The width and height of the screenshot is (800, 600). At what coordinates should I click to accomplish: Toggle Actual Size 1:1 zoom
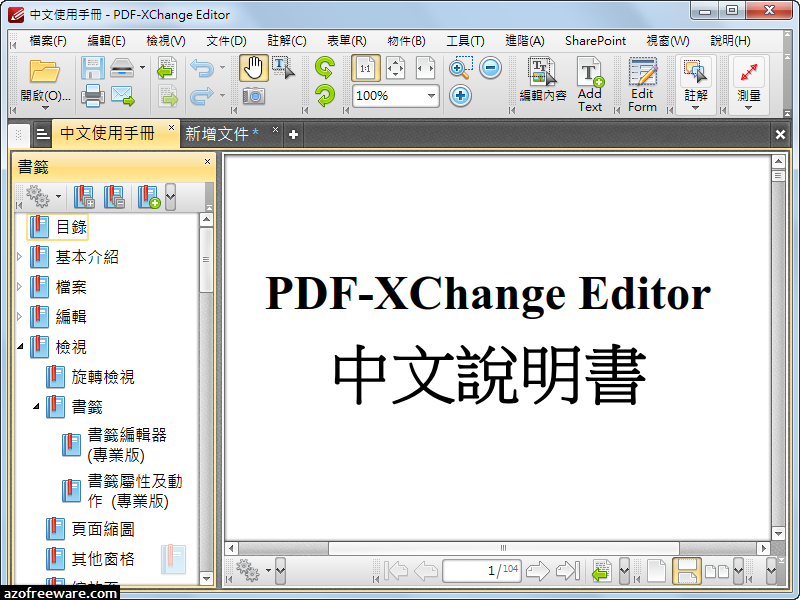pyautogui.click(x=366, y=68)
